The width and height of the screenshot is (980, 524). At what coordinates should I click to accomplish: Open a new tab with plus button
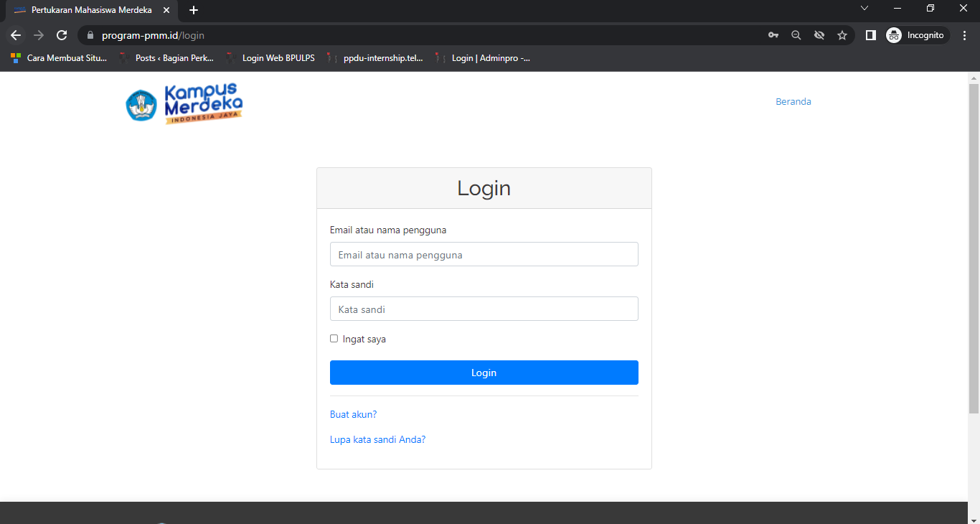[193, 10]
